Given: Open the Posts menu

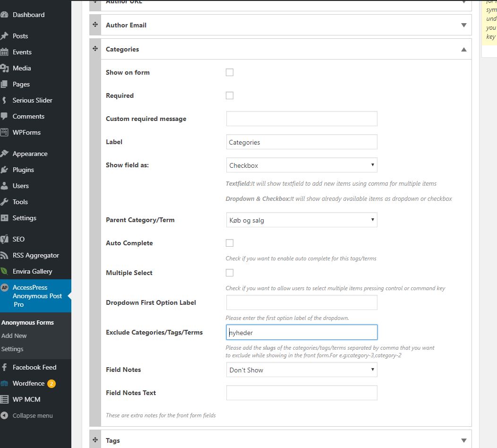Looking at the screenshot, I should click(20, 36).
